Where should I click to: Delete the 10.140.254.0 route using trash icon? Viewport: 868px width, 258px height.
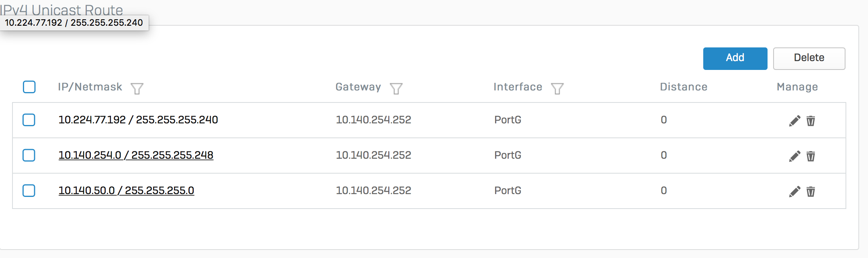[811, 156]
